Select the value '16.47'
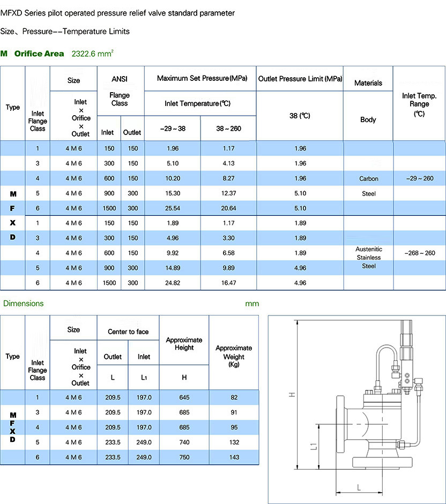Viewport: 446px width, 504px height. pos(228,283)
